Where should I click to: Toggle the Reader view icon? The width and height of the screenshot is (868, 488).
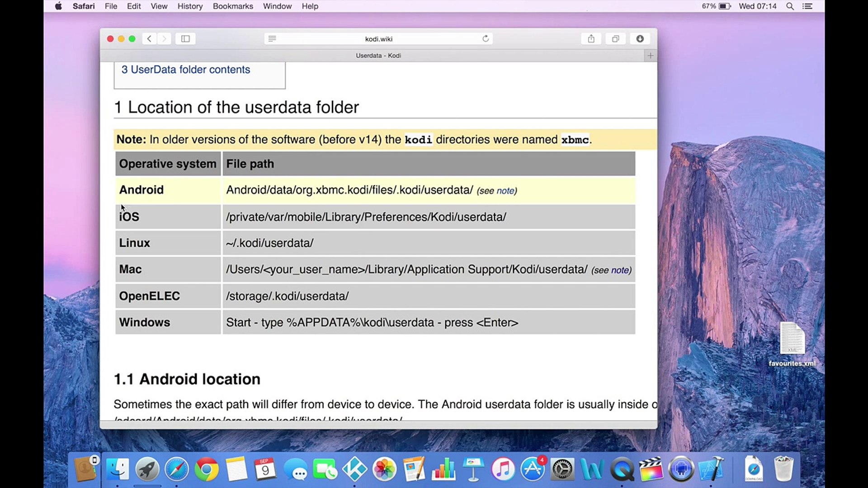[272, 39]
